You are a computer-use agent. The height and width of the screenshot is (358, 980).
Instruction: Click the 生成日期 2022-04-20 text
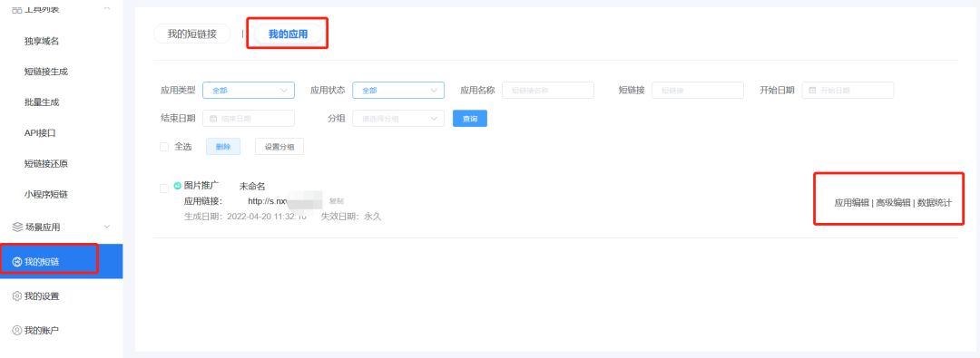pos(246,217)
